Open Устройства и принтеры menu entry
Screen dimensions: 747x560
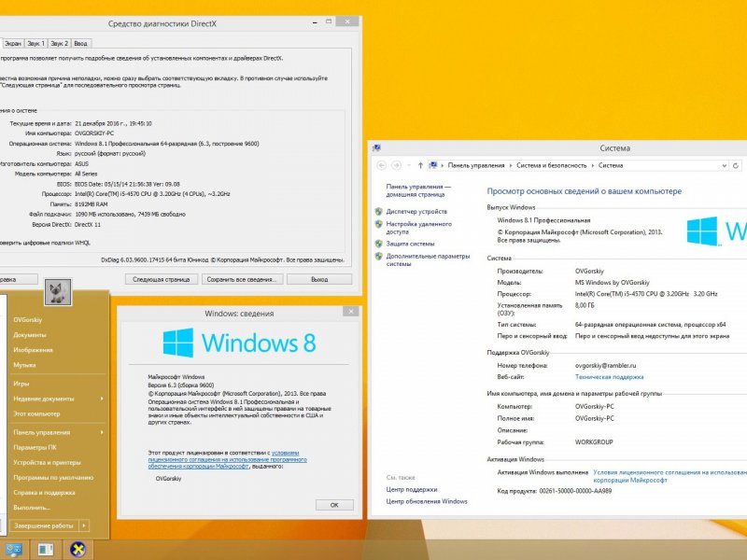tap(48, 462)
